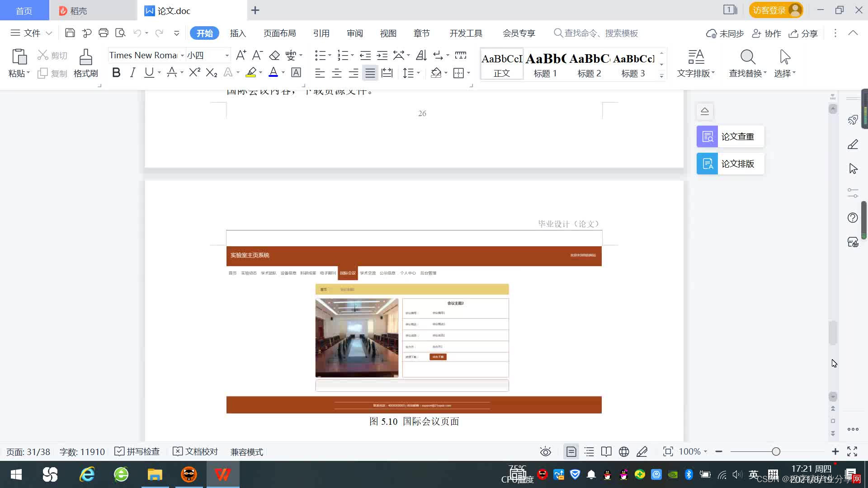This screenshot has width=868, height=488.
Task: Click the Save icon in quick toolbar
Action: [70, 33]
